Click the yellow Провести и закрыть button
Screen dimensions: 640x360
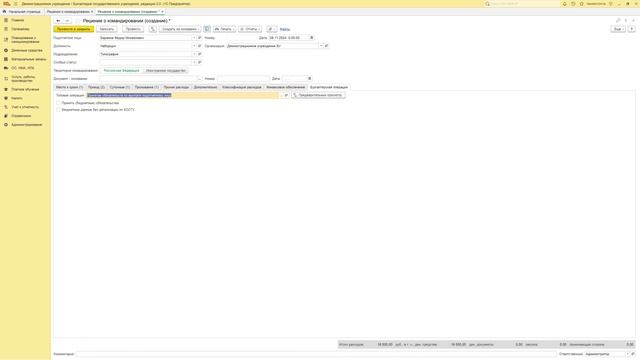(73, 29)
